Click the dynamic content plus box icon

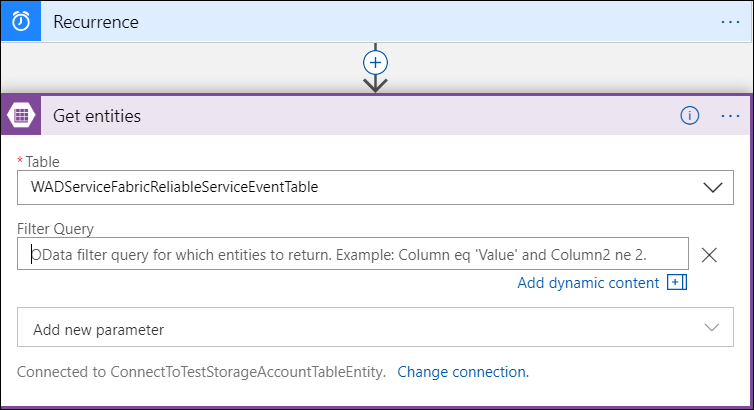click(677, 282)
